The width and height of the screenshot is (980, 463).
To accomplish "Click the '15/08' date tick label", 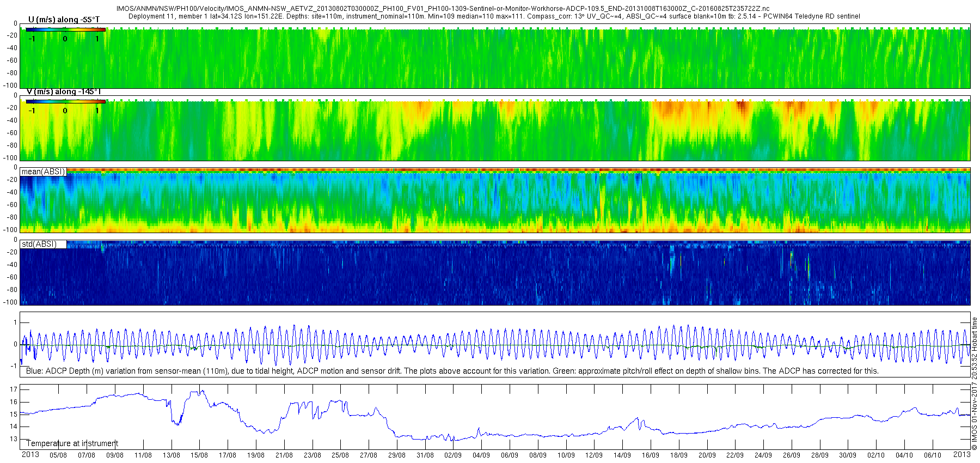I will 199,455.
